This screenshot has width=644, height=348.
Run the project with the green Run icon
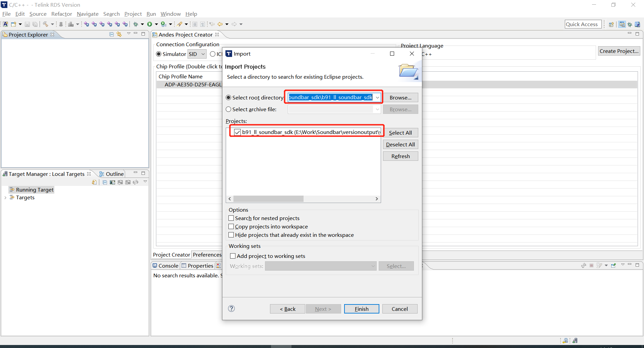pos(150,24)
